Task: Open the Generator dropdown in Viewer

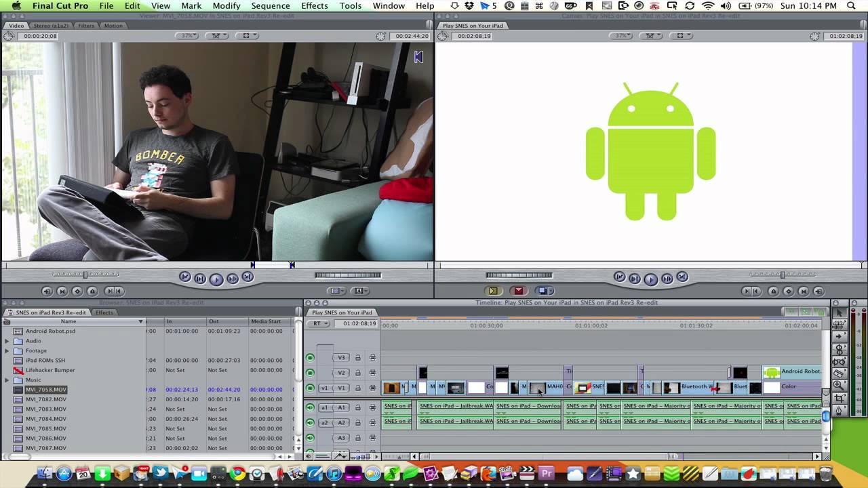Action: (359, 291)
